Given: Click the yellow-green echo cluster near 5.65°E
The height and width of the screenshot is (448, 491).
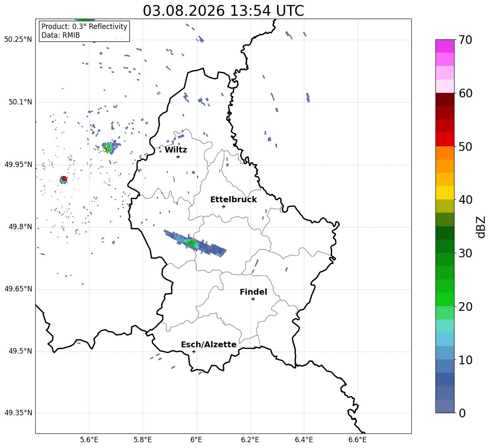Looking at the screenshot, I should coord(108,148).
